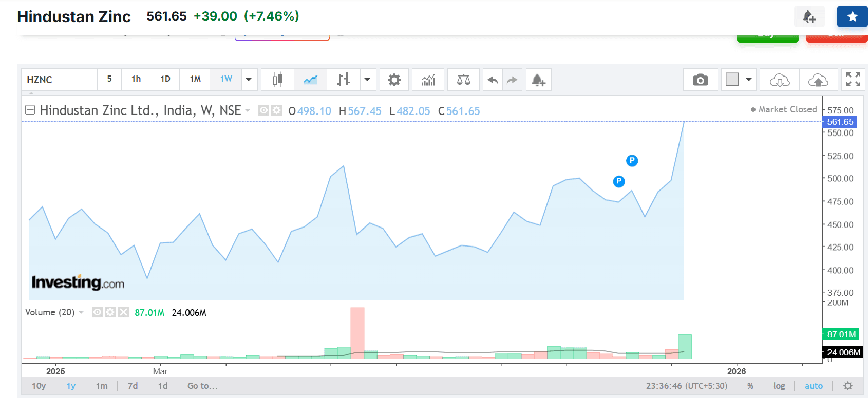Toggle percent scale mode
The image size is (868, 398).
[750, 386]
